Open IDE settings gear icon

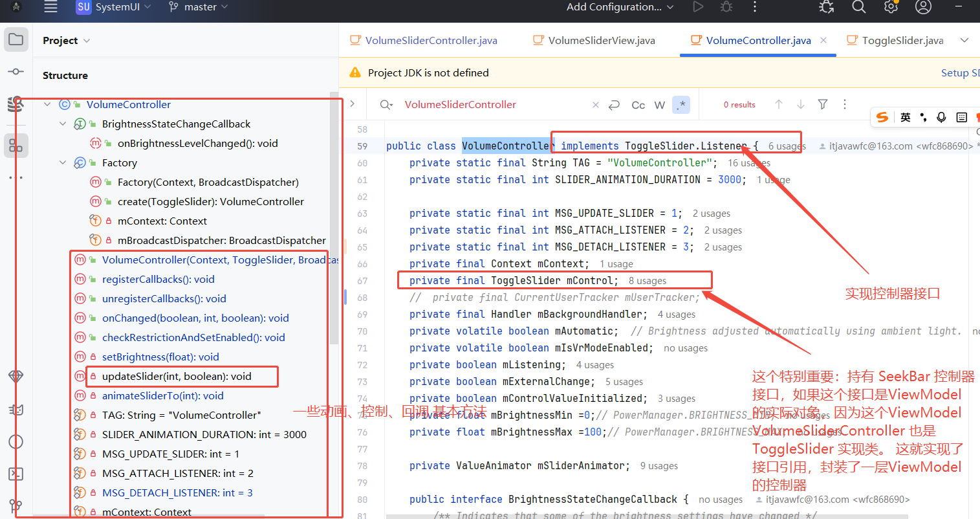891,7
